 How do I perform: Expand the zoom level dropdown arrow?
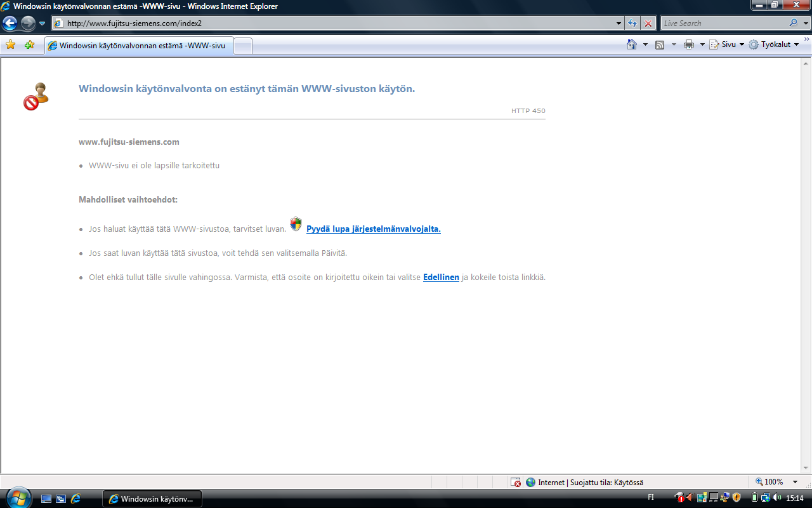pyautogui.click(x=796, y=482)
